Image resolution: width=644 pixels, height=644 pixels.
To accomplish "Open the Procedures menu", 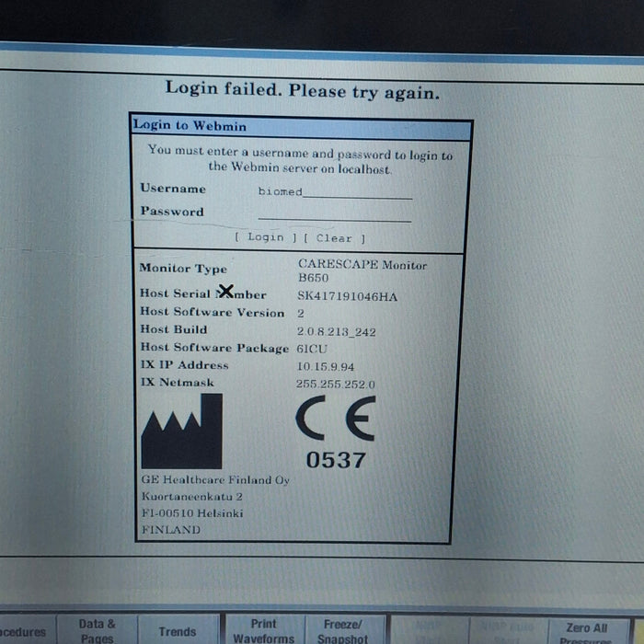I will [22, 631].
